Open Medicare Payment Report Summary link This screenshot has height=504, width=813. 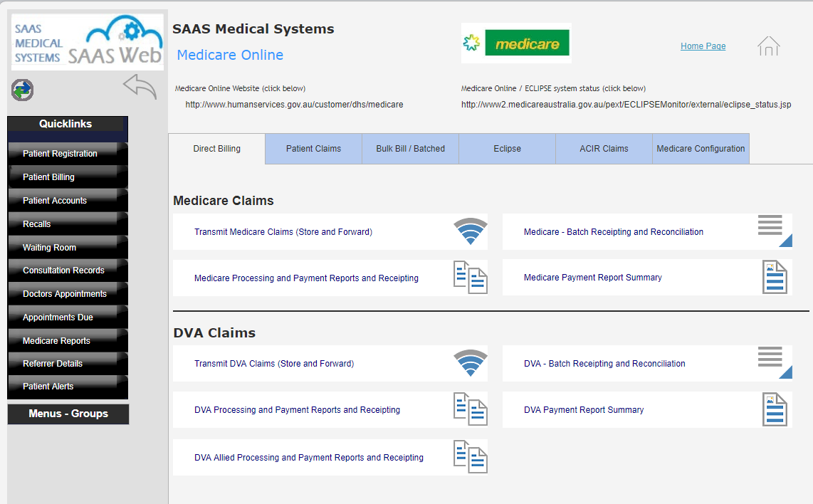[592, 278]
